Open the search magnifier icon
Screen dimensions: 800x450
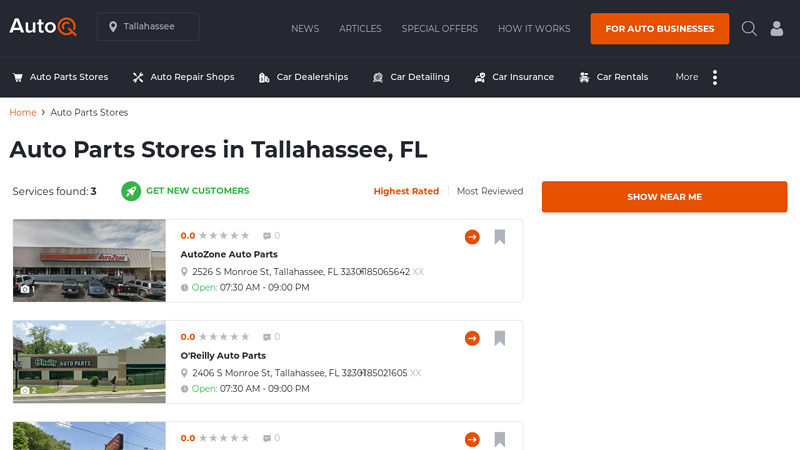click(749, 29)
